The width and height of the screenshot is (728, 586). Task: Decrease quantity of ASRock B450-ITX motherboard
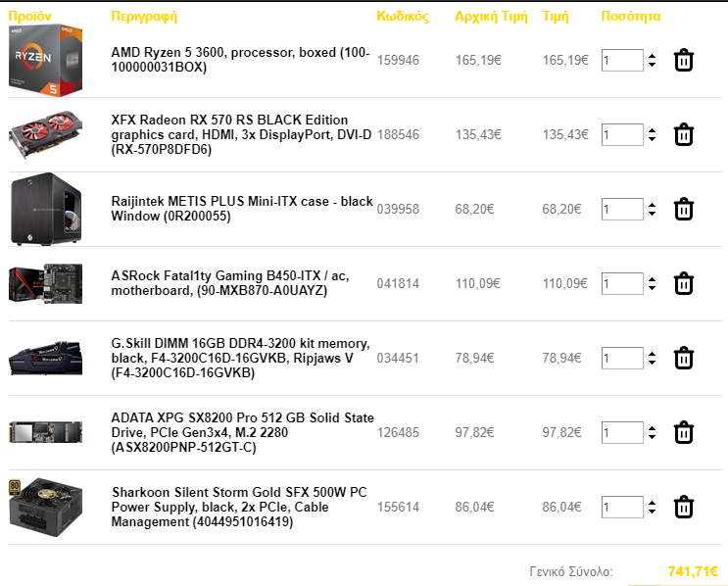click(x=653, y=288)
